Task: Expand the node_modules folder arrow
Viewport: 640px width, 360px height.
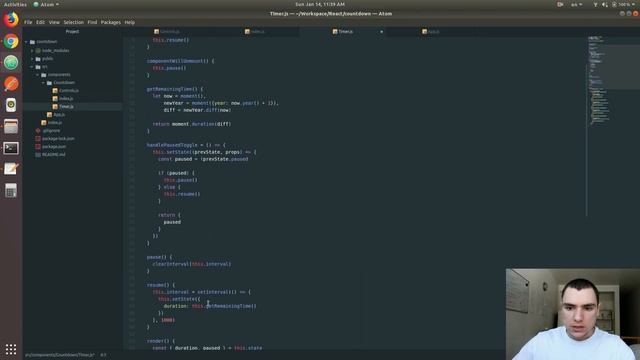Action: (32, 51)
